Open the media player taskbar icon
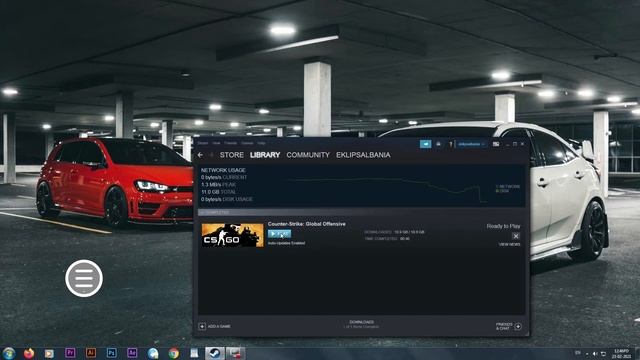This screenshot has height=360, width=640. click(49, 353)
